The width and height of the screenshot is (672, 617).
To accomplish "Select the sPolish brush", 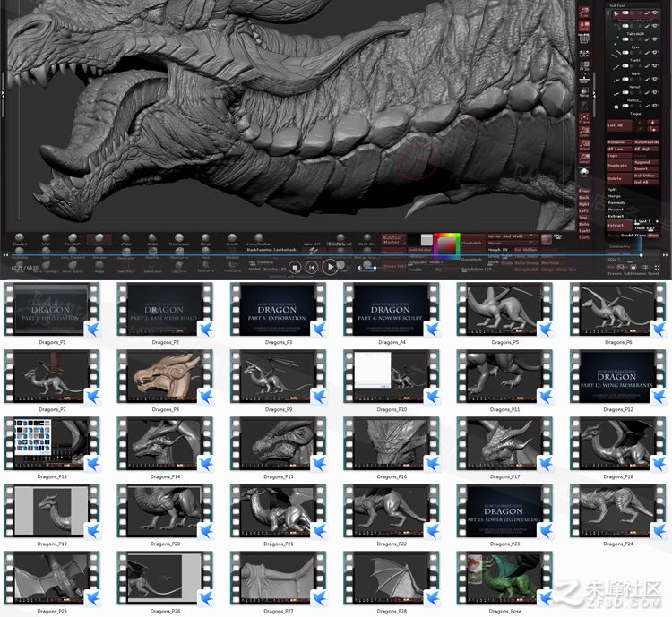I will (x=125, y=238).
